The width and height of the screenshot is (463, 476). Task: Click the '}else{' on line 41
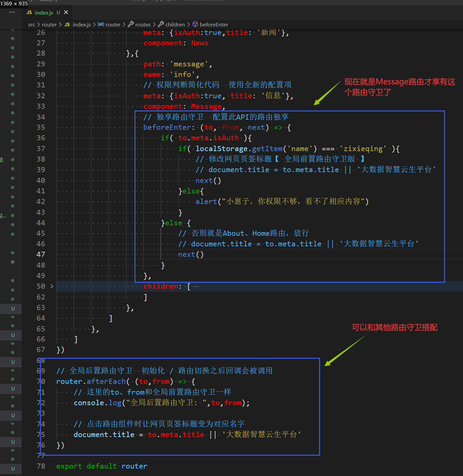point(191,191)
